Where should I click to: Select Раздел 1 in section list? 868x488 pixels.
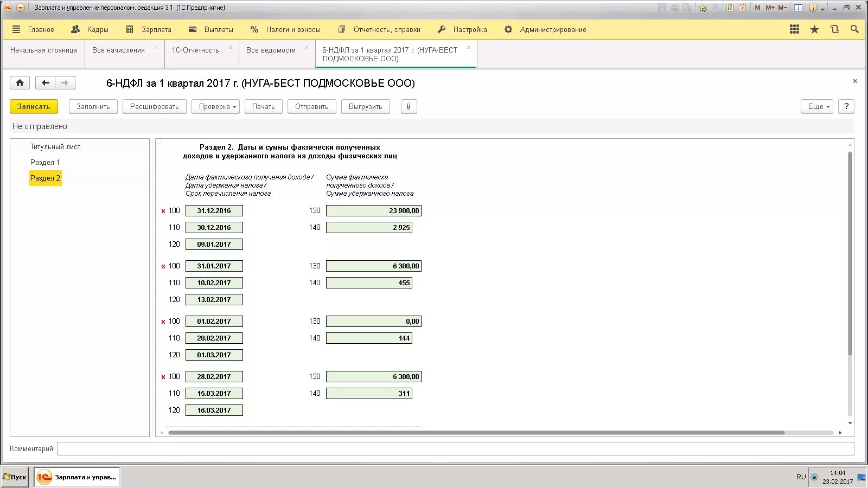(45, 162)
